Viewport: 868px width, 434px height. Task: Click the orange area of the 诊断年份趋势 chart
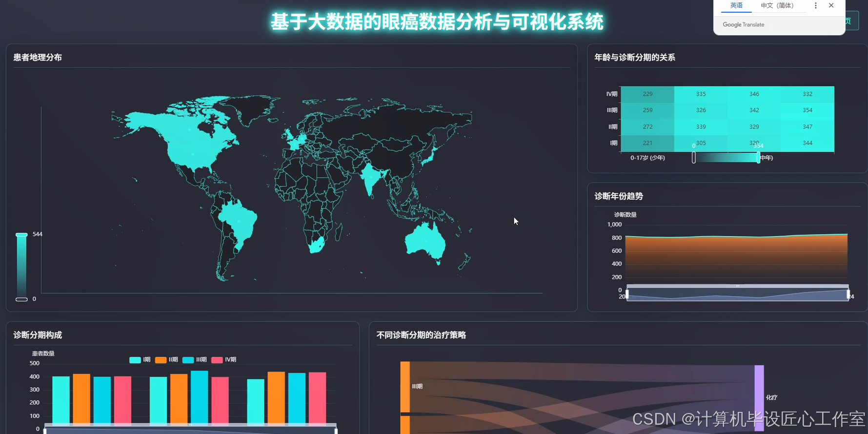(x=736, y=259)
